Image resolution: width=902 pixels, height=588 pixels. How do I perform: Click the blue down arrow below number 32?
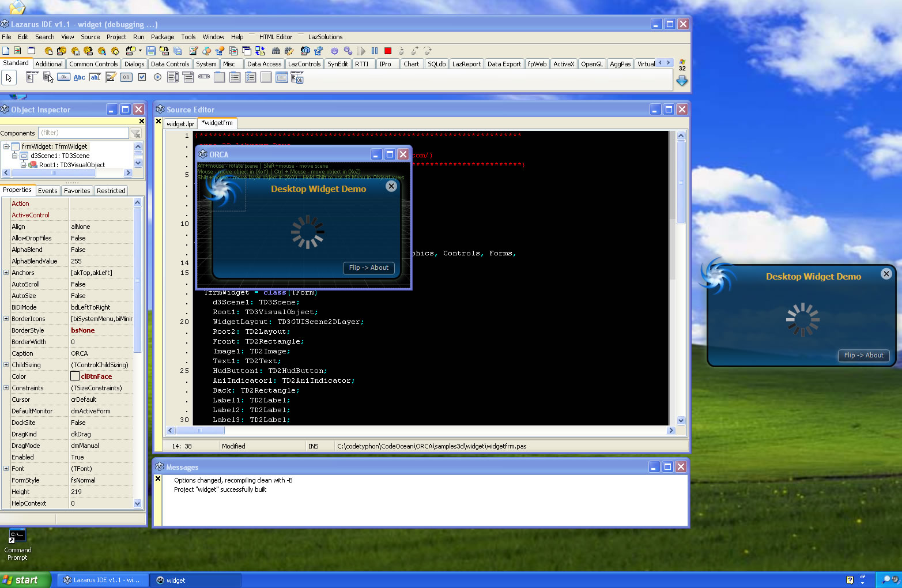pyautogui.click(x=682, y=81)
